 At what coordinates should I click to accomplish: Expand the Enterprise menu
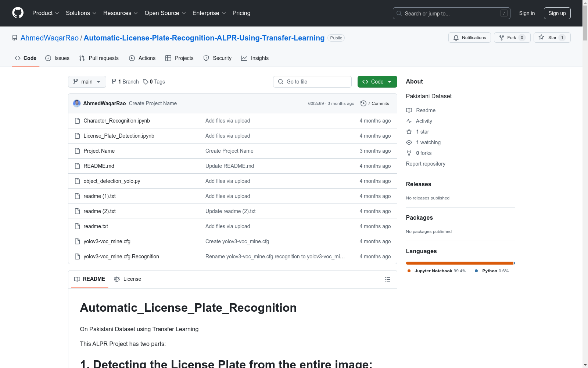point(209,13)
